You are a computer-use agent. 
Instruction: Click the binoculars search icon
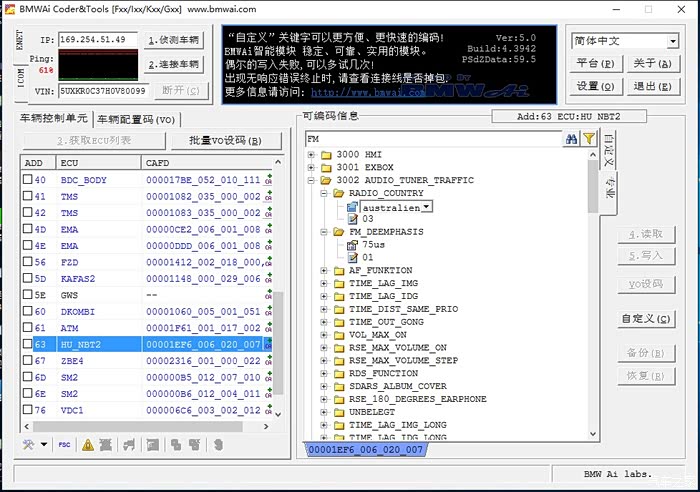572,139
